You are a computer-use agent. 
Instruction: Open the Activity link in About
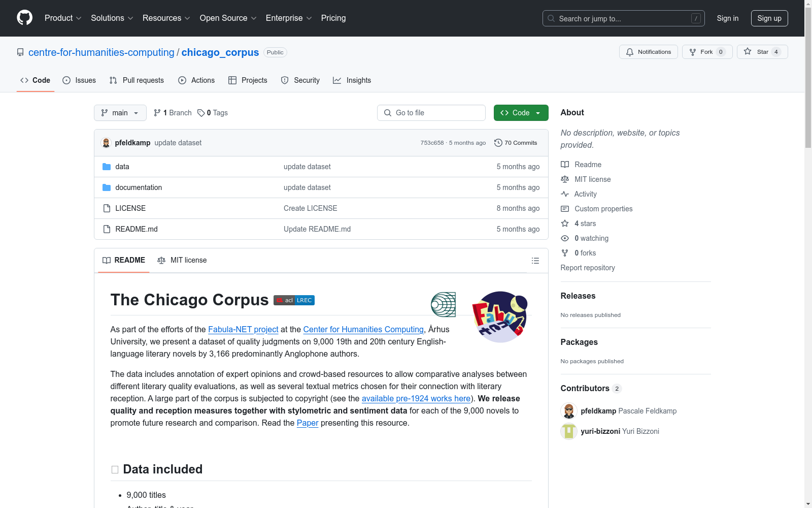pyautogui.click(x=579, y=194)
